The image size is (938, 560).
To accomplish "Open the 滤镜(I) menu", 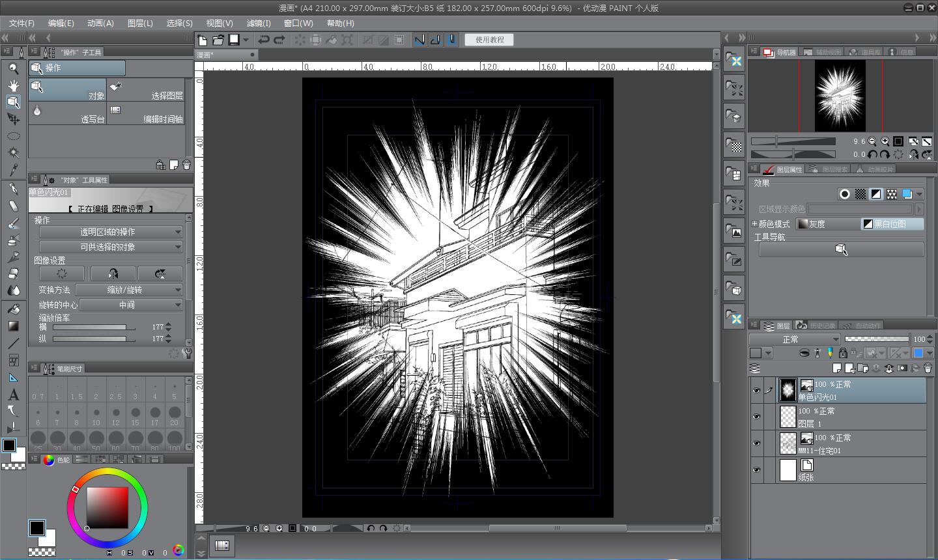I will [259, 23].
